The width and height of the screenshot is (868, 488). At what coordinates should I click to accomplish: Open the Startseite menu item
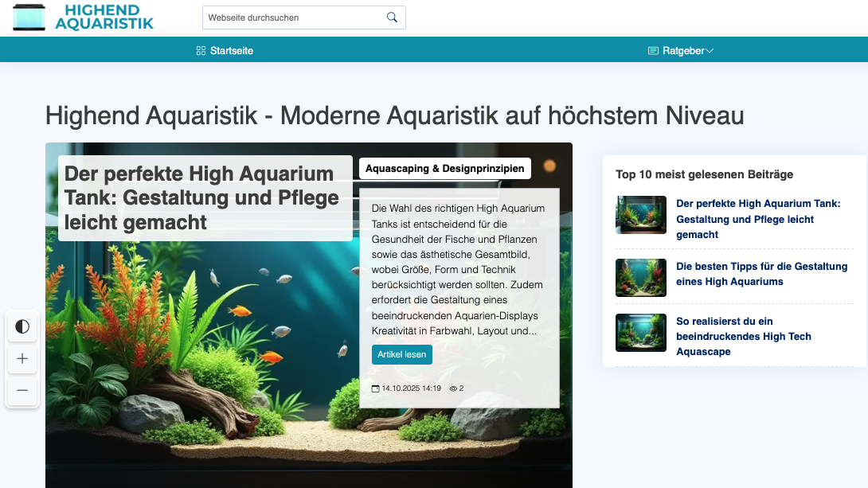pyautogui.click(x=230, y=49)
